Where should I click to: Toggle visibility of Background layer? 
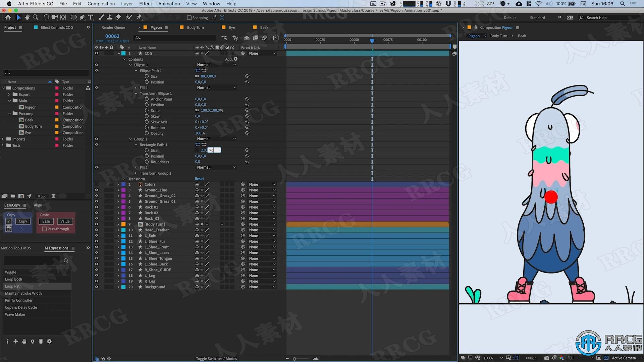click(x=96, y=287)
